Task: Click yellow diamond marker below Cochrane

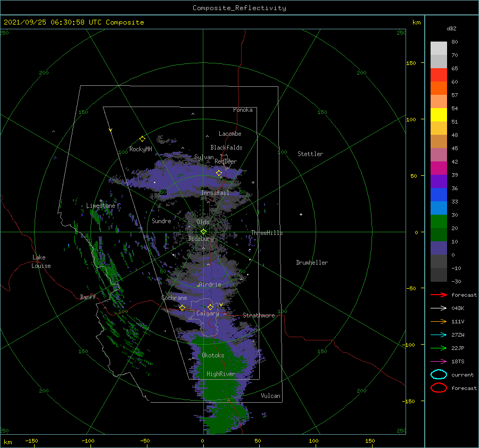Action: coord(182,307)
